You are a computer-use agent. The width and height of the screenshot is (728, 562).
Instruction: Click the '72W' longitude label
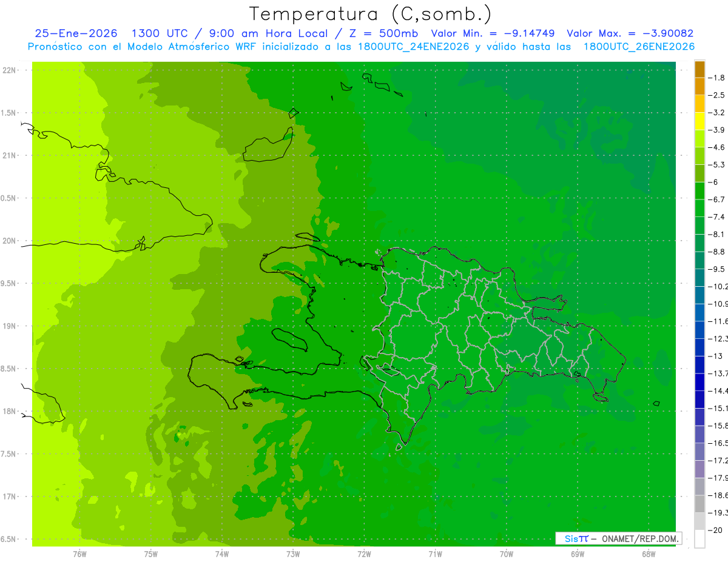(364, 554)
